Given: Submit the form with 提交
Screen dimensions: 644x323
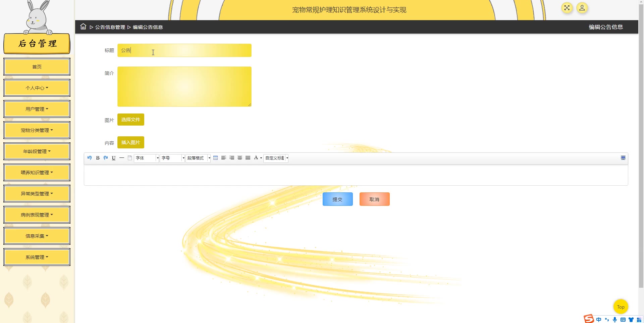Looking at the screenshot, I should coord(338,199).
